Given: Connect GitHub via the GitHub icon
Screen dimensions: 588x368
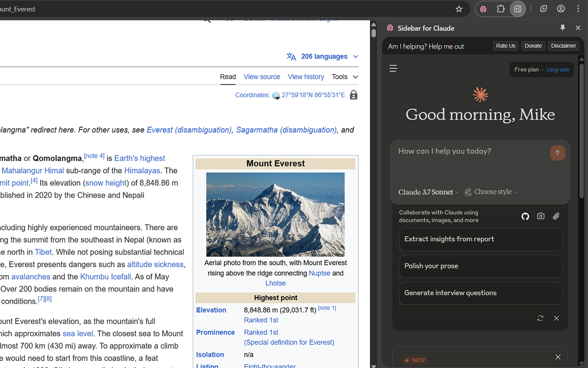Looking at the screenshot, I should (x=525, y=216).
